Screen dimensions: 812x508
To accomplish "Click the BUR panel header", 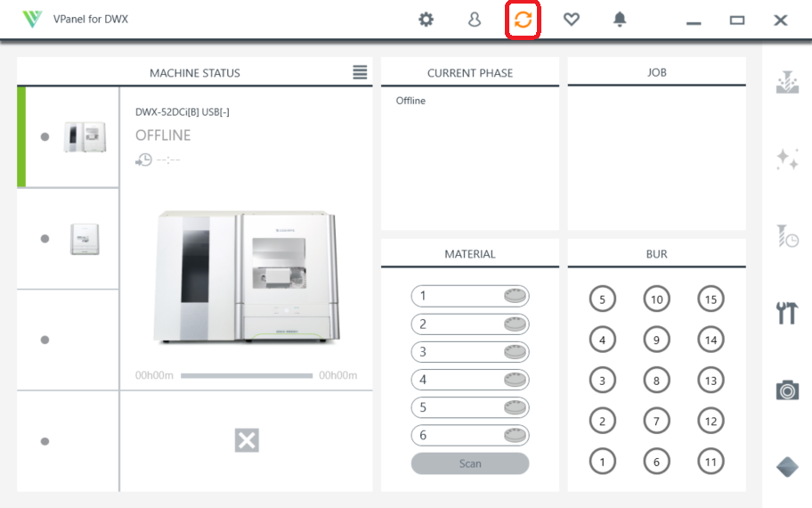I will click(x=657, y=254).
